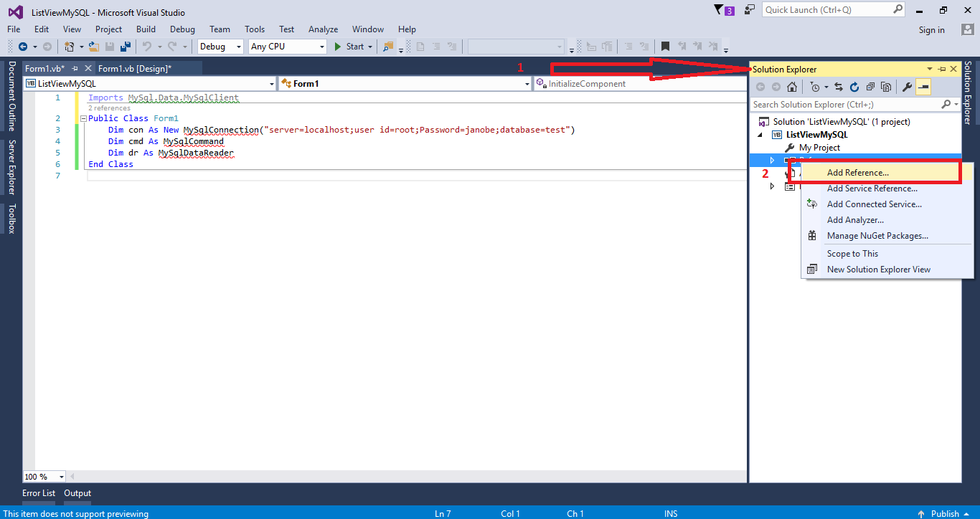Viewport: 980px width, 519px height.
Task: Open the Server Explorer side tab
Action: click(x=11, y=168)
